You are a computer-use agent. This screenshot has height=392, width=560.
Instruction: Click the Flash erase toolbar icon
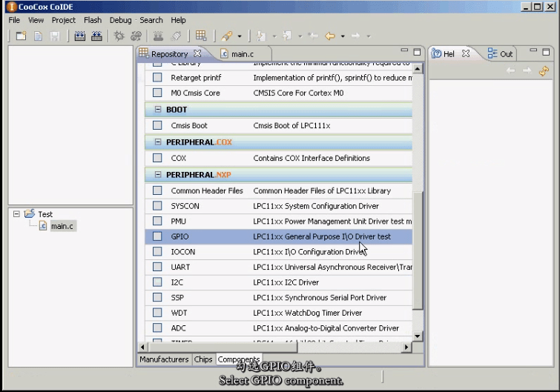(x=176, y=36)
